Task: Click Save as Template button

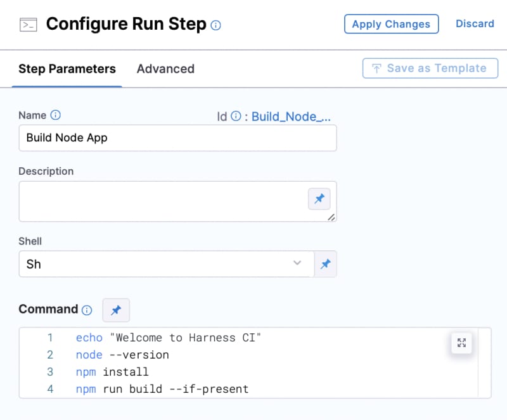Action: tap(430, 68)
